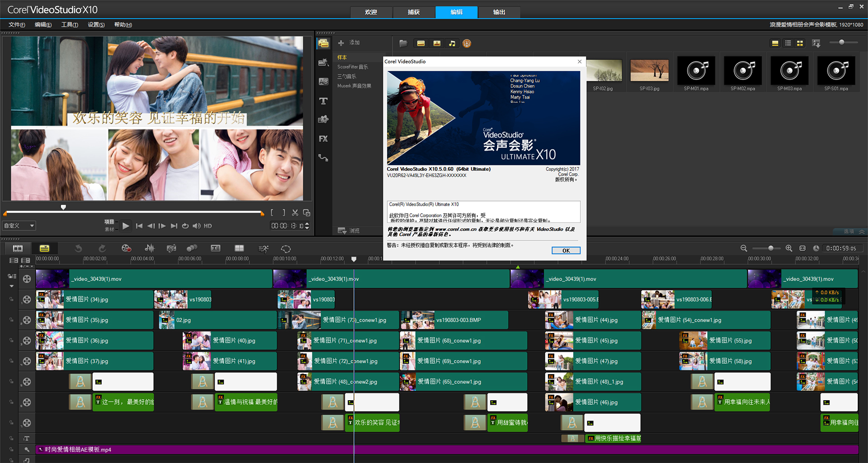Viewport: 868px width, 463px height.
Task: Open the FX filter library
Action: [x=323, y=139]
